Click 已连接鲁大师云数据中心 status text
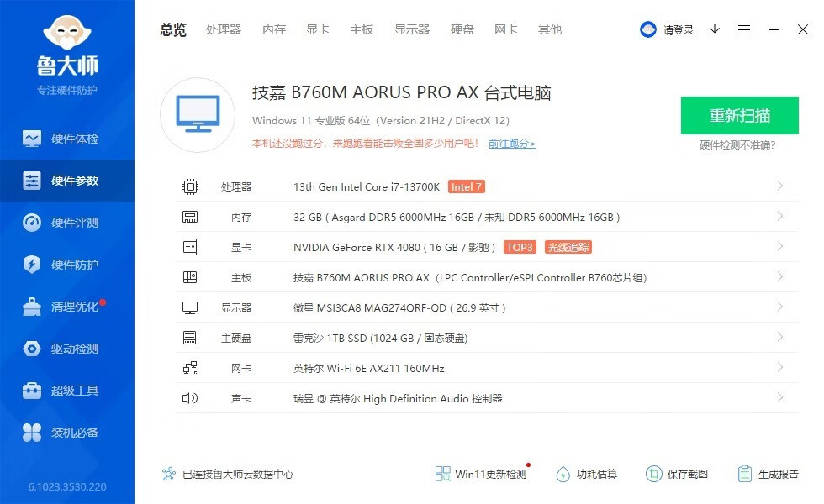 click(237, 475)
